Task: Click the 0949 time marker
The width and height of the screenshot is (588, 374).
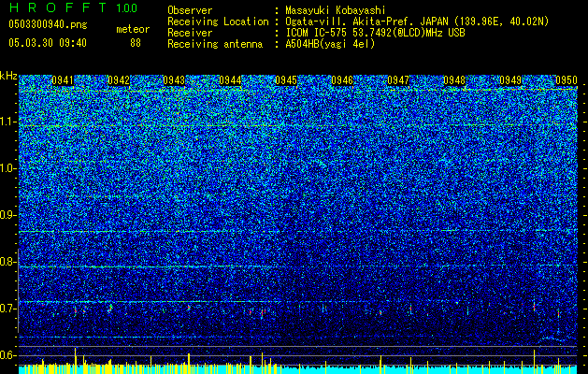Action: (510, 80)
